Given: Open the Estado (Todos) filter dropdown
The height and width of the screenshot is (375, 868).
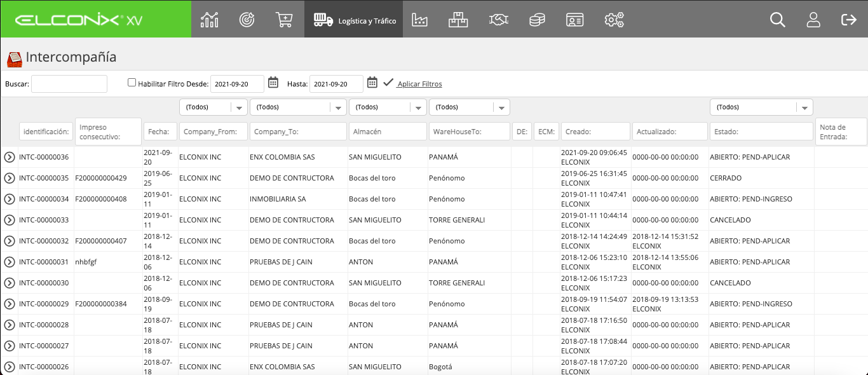Looking at the screenshot, I should click(761, 107).
